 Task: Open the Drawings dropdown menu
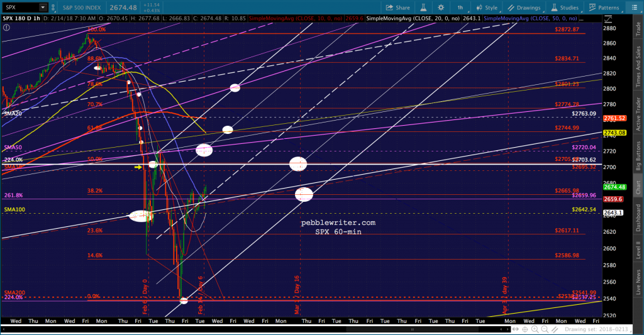tap(525, 8)
